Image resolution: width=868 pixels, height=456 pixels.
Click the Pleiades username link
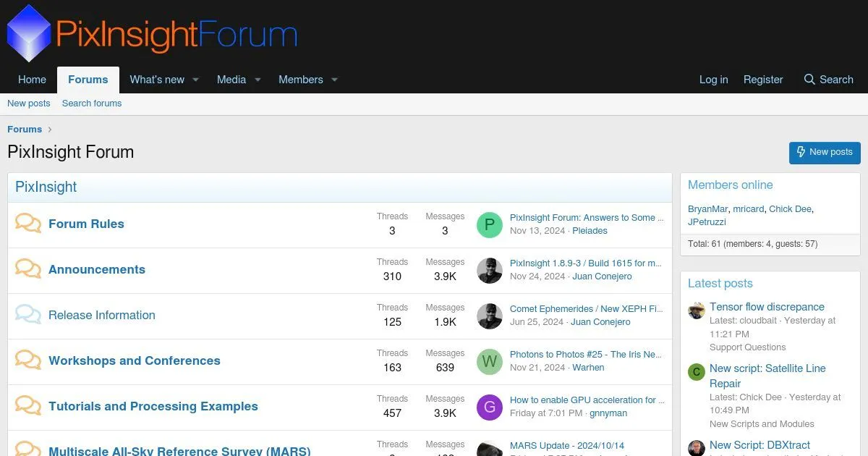click(590, 231)
